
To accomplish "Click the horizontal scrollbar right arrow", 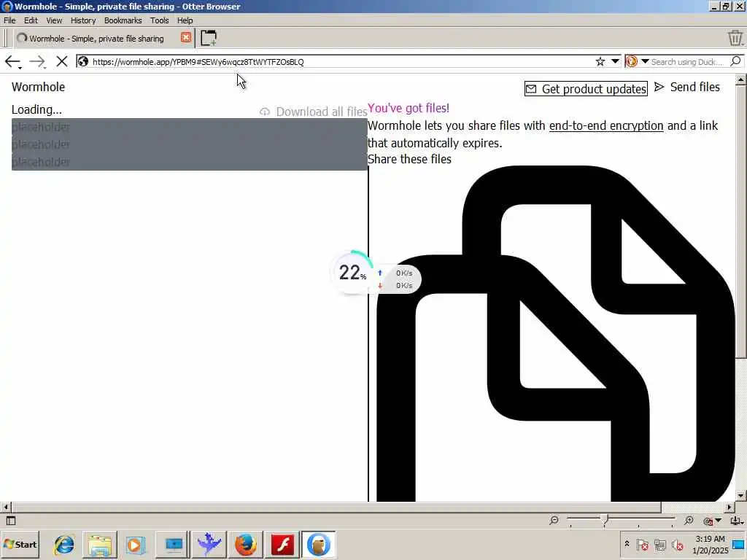I will [729, 507].
